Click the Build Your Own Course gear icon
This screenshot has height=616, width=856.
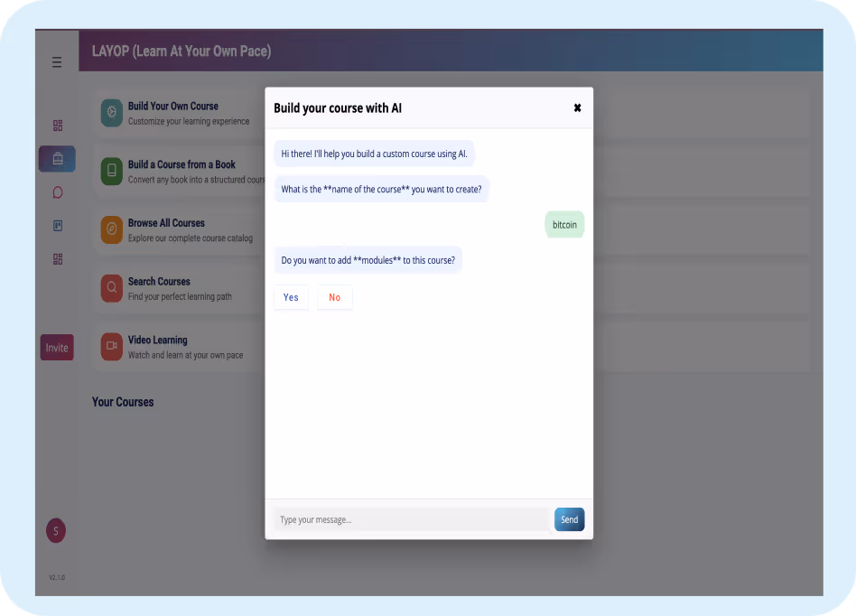point(111,113)
